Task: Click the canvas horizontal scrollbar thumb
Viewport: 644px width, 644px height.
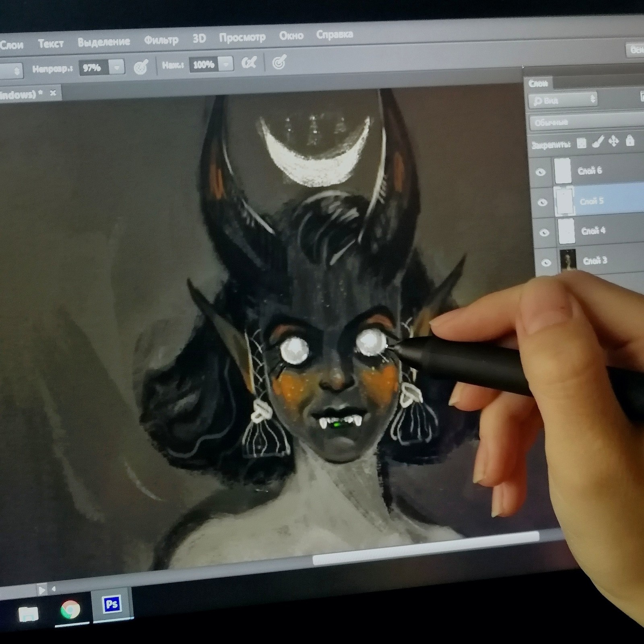Action: point(426,547)
